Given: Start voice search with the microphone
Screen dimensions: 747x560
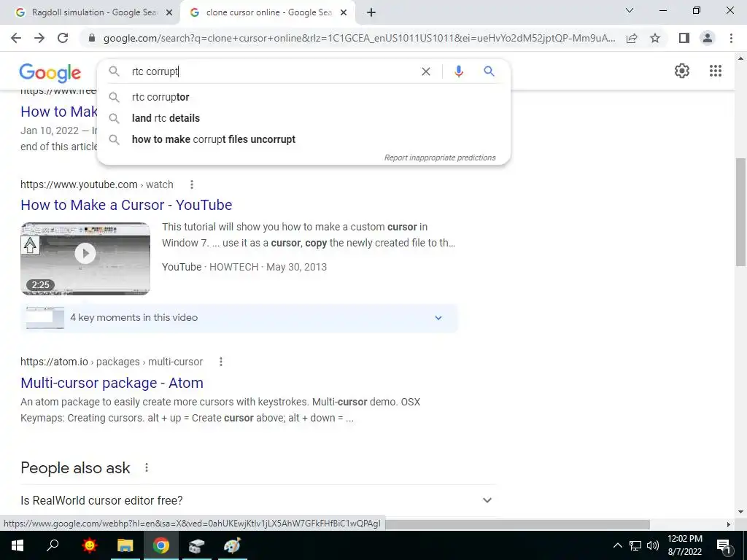Looking at the screenshot, I should 458,71.
